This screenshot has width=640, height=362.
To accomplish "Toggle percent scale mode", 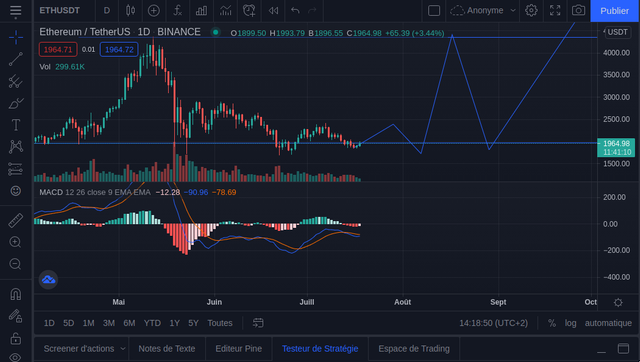I will point(552,323).
